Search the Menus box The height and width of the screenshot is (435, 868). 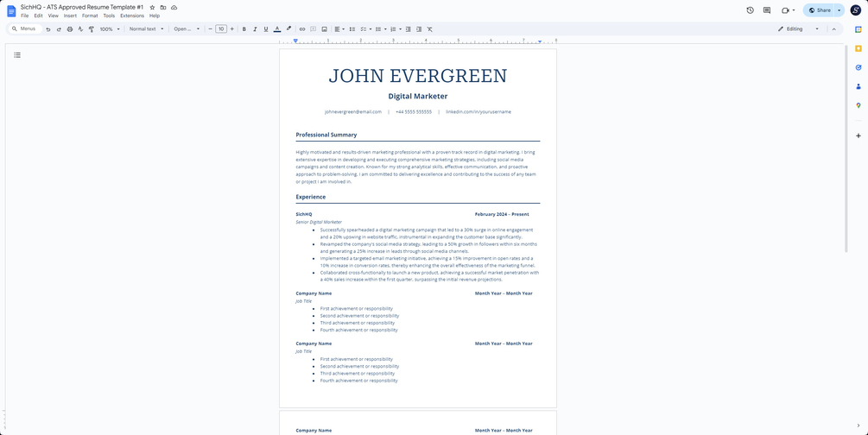[25, 28]
